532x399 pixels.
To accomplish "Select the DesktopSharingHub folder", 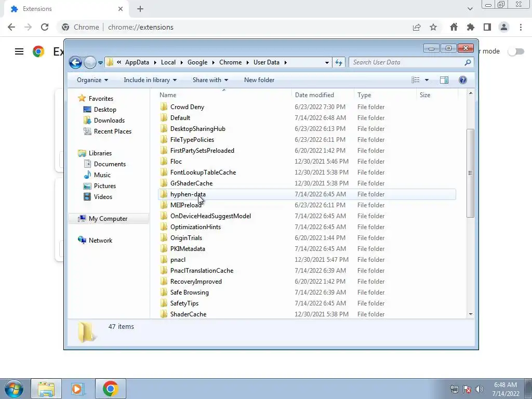I will 198,129.
